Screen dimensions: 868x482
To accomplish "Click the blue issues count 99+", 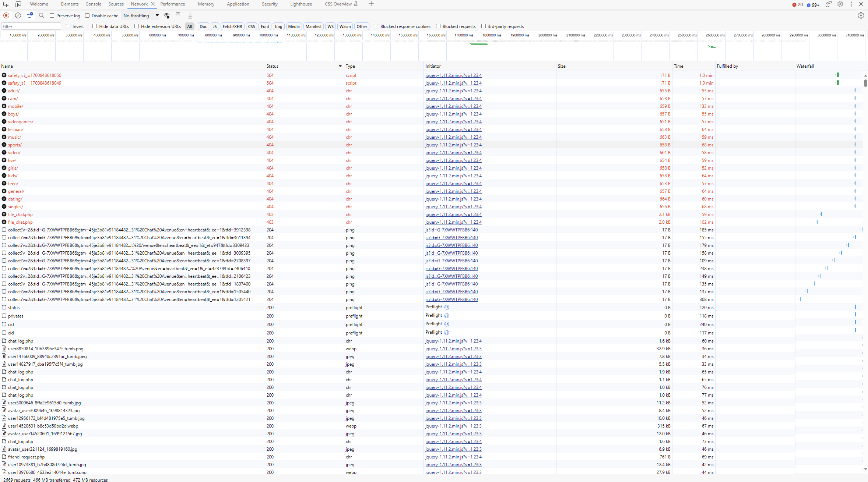I will pyautogui.click(x=813, y=5).
